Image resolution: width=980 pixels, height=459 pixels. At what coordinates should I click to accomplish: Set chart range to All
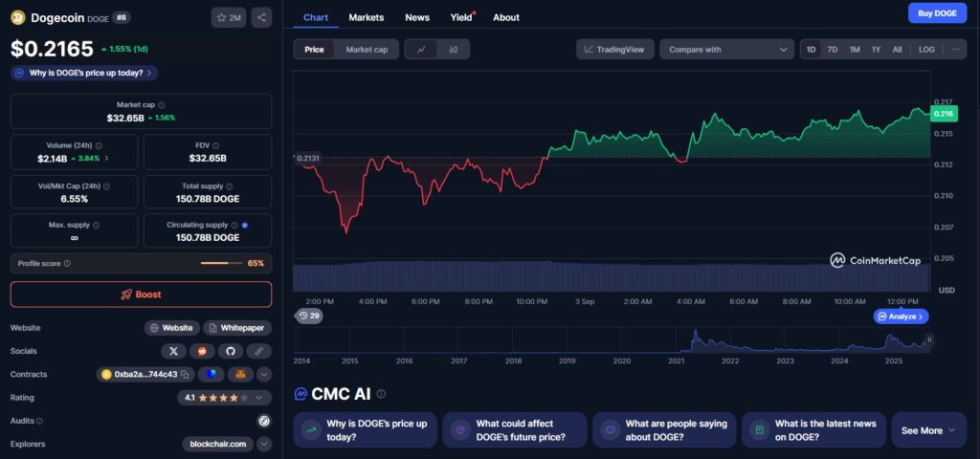898,50
